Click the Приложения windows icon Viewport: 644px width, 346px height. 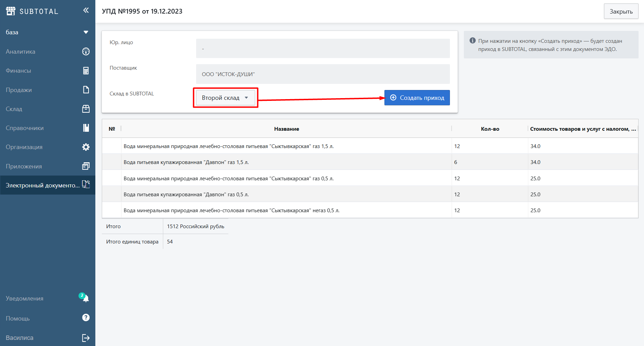point(86,166)
